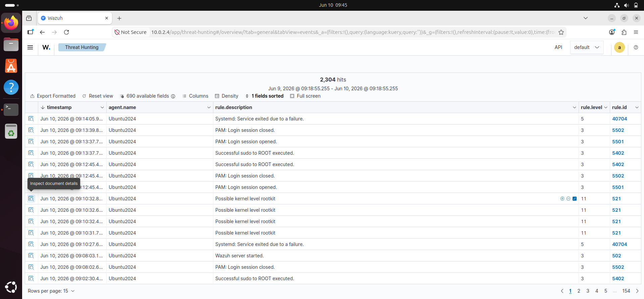Bookmark this page with the star icon
Viewport: 644px width, 299px height.
[x=561, y=32]
